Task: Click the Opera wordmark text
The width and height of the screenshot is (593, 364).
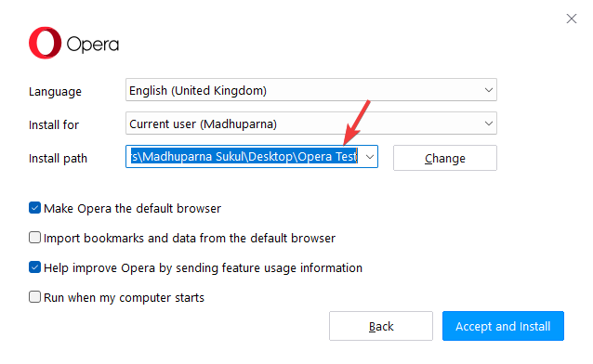Action: pos(93,45)
